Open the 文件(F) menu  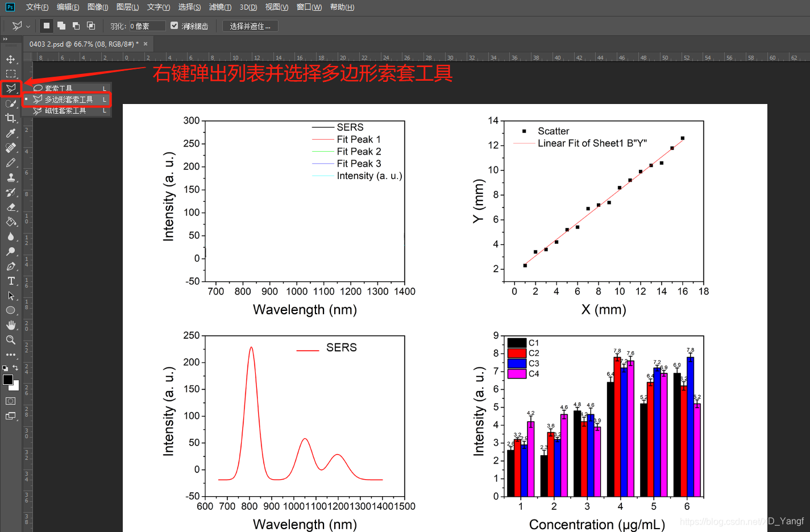point(37,7)
